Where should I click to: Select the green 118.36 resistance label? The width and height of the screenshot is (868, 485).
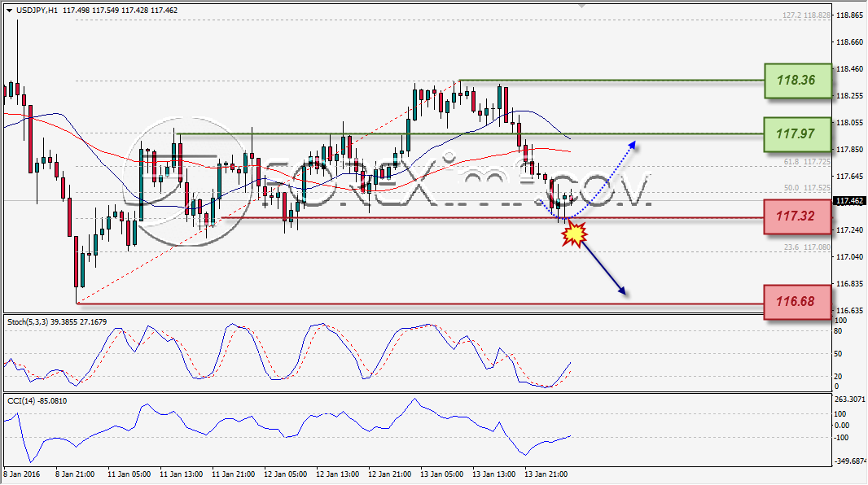coord(798,81)
